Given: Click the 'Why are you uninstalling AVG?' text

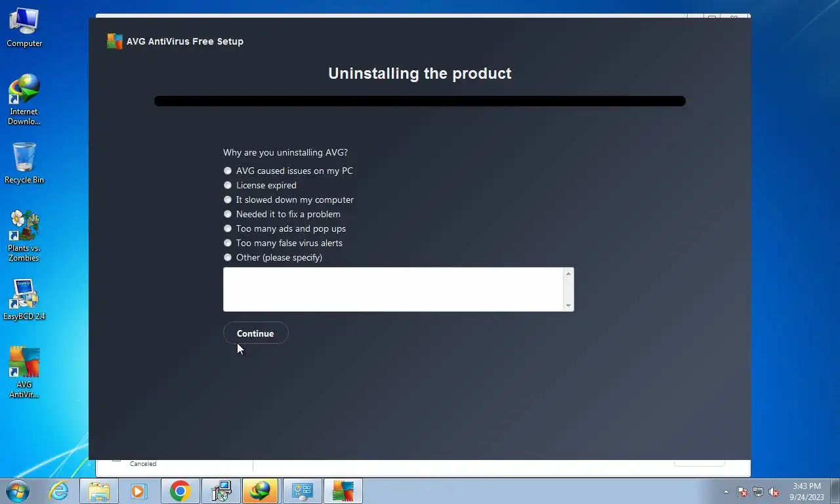Looking at the screenshot, I should click(285, 152).
